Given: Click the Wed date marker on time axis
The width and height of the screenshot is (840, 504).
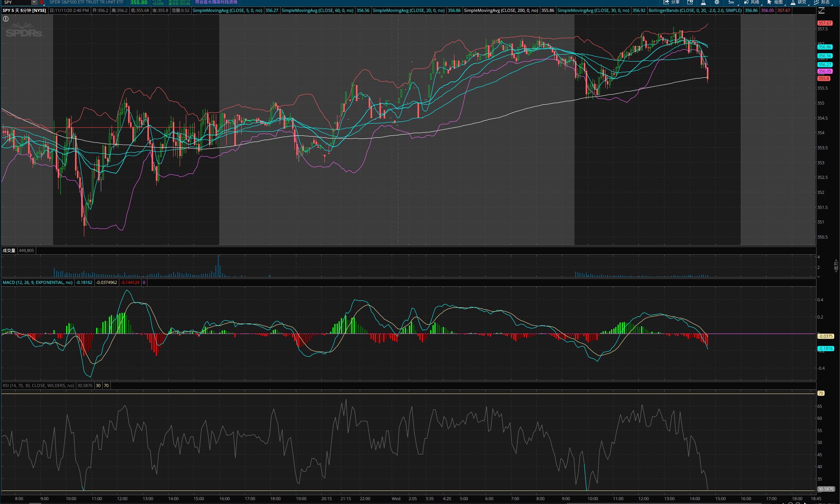Looking at the screenshot, I should 396,499.
